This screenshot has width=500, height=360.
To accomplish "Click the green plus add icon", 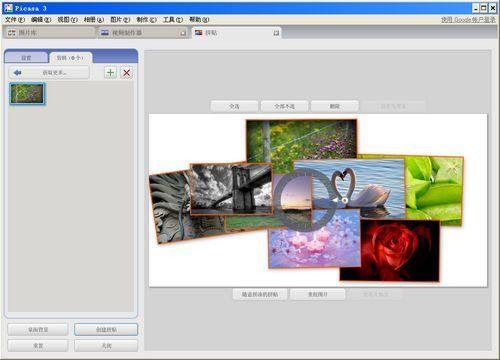I will pos(110,72).
